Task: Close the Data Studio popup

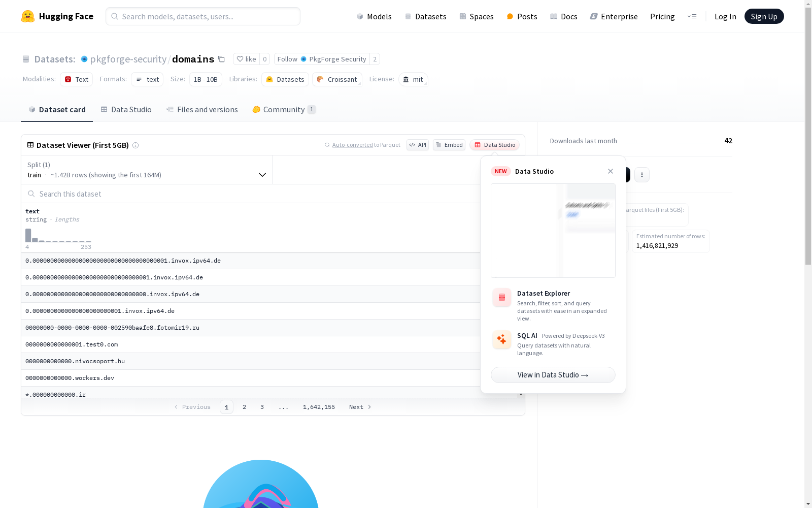Action: click(x=611, y=171)
